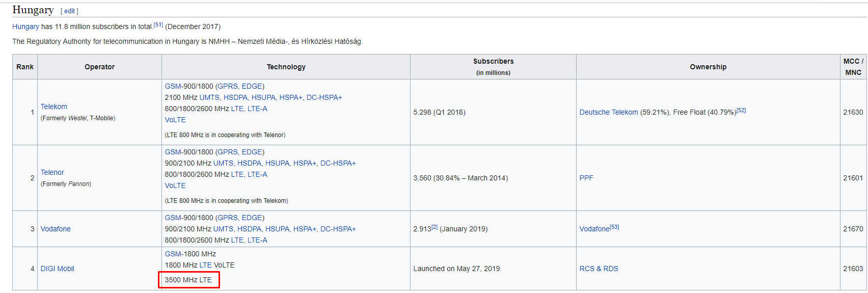Click LTE-A link in Telenor row
Image resolution: width=868 pixels, height=293 pixels.
tap(257, 174)
